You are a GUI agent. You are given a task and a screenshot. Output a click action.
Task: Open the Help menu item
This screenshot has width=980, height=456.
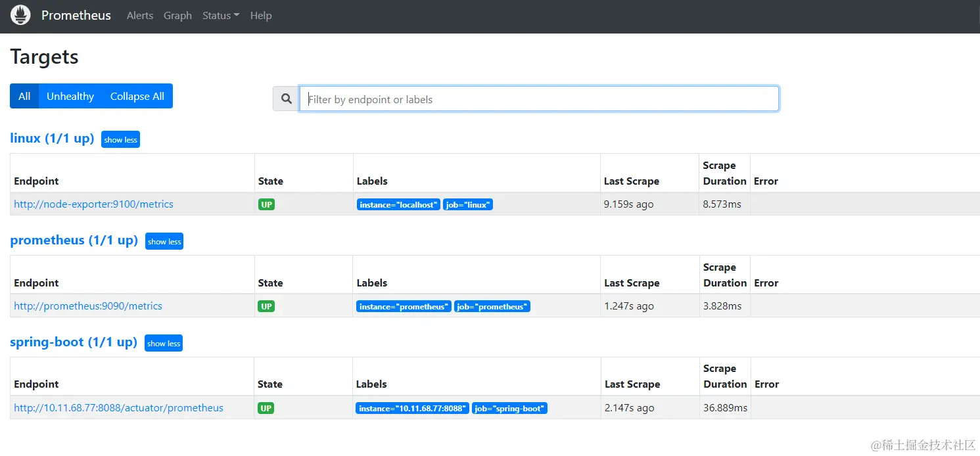tap(261, 15)
